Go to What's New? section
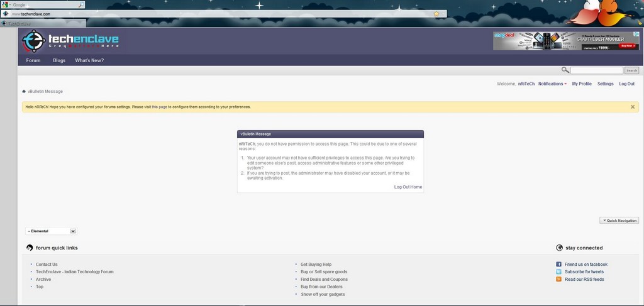 89,60
